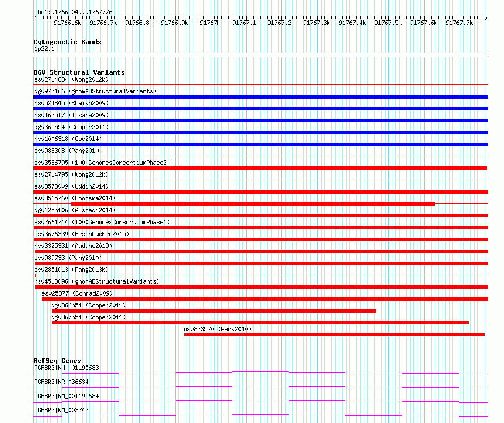Select the nsv524845 blue variant bar
Image resolution: width=504 pixels, height=423 pixels.
click(260, 109)
